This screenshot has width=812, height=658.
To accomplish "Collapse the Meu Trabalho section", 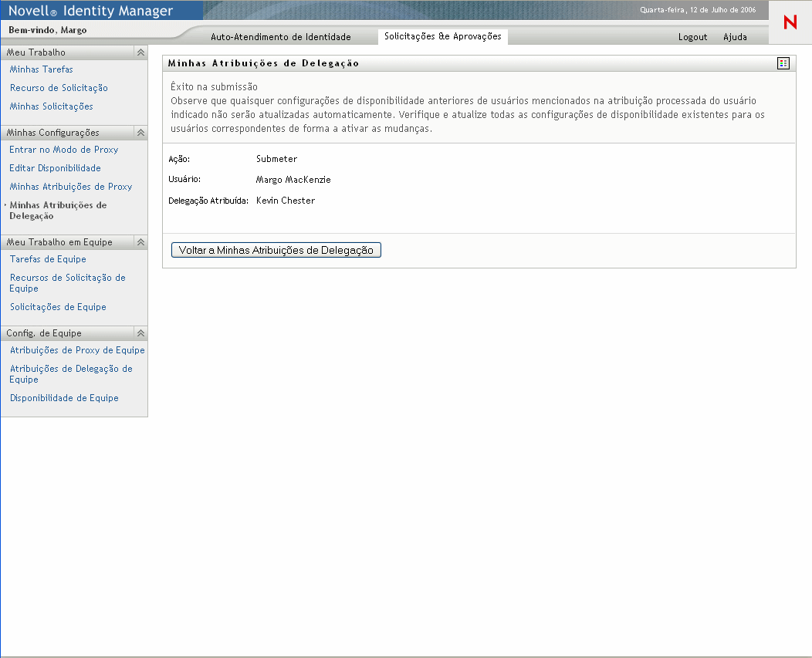I will tap(140, 52).
